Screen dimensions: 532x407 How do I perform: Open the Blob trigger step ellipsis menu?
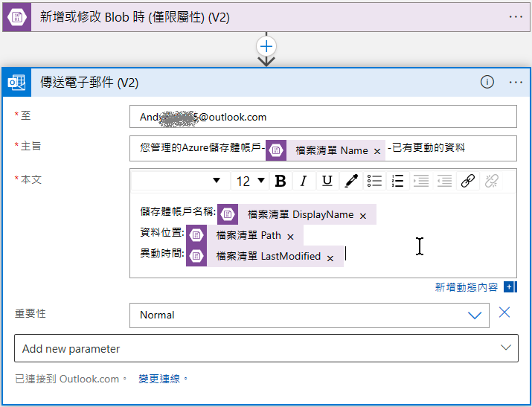pos(516,17)
